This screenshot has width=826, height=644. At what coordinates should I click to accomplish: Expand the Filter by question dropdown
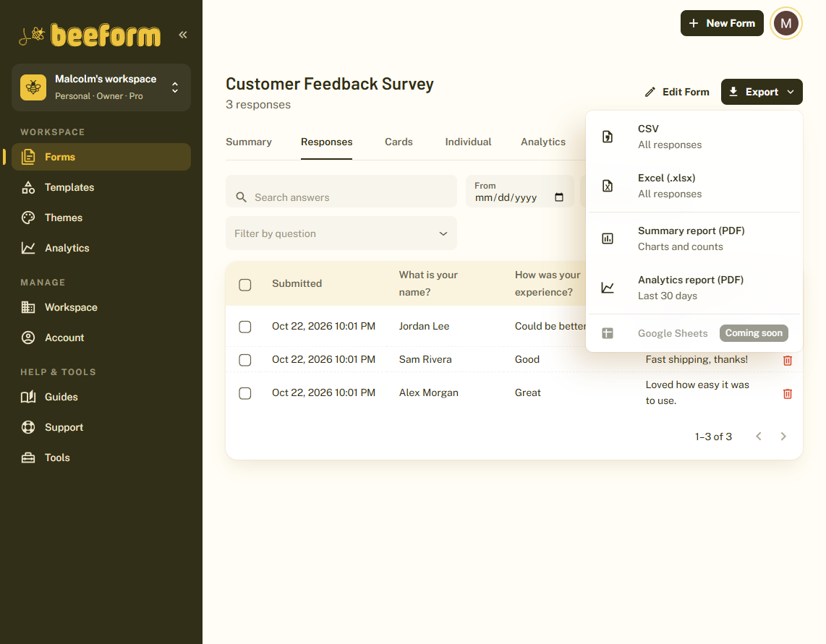coord(341,233)
